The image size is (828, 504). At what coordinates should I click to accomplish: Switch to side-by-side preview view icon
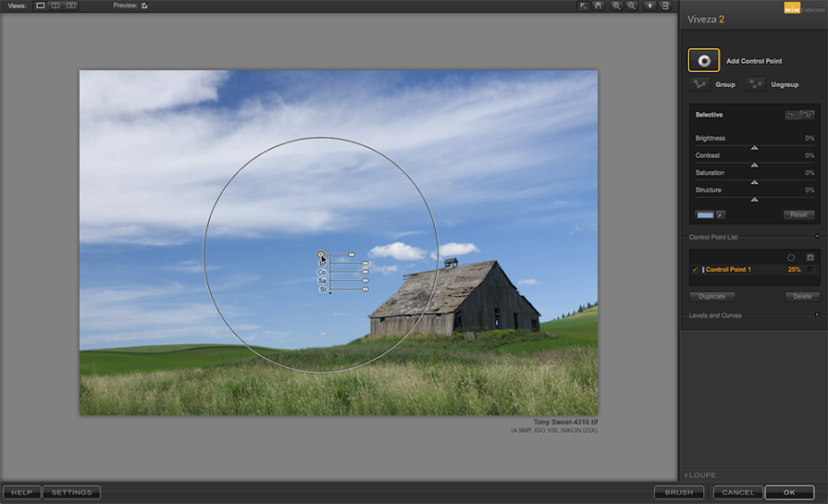pyautogui.click(x=71, y=6)
